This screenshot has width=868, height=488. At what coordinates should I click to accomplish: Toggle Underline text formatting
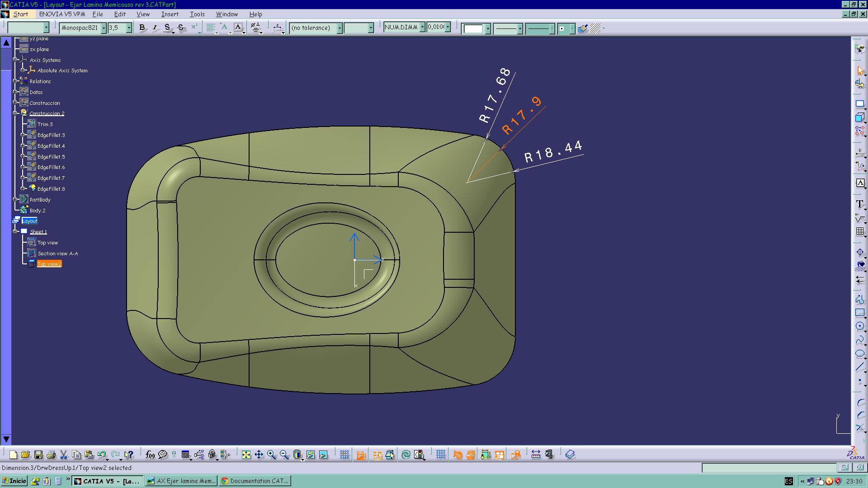pyautogui.click(x=168, y=28)
